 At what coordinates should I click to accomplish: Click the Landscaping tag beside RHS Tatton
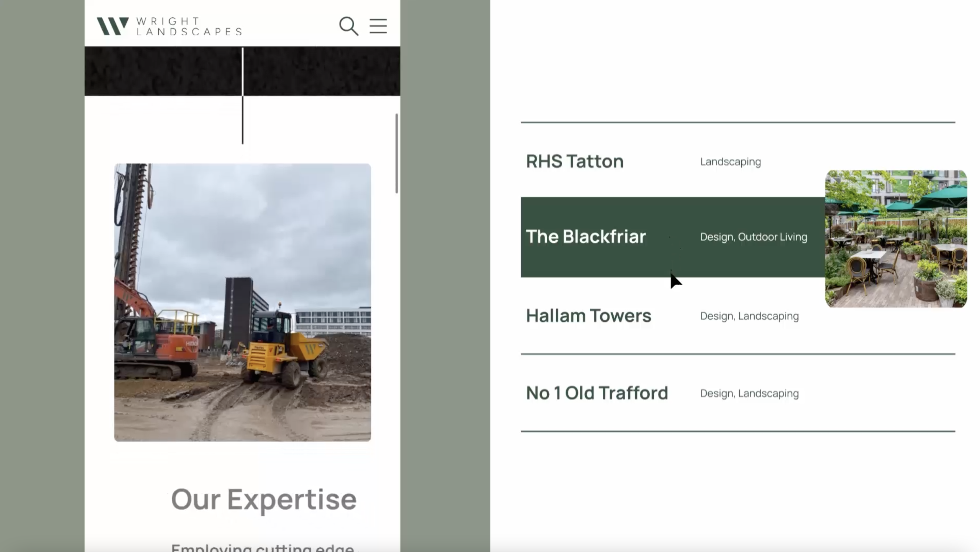point(730,162)
